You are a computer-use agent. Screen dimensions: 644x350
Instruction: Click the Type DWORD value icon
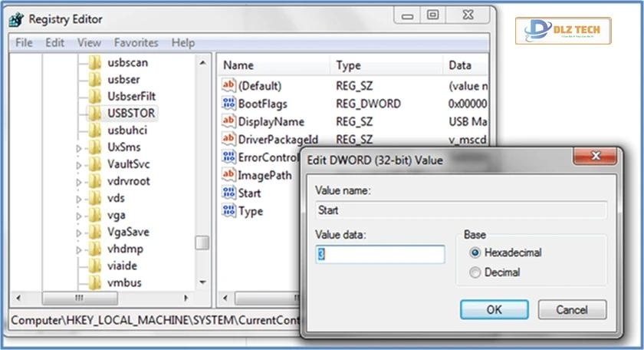(x=228, y=211)
